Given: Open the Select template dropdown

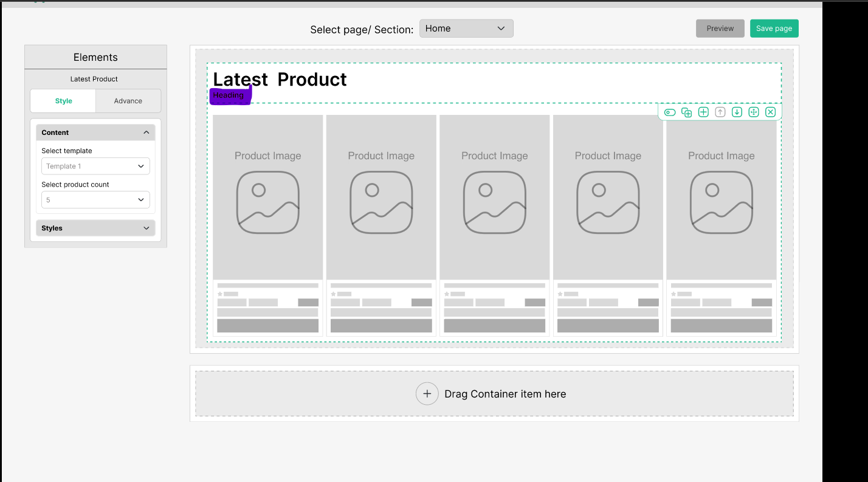Looking at the screenshot, I should coord(95,166).
